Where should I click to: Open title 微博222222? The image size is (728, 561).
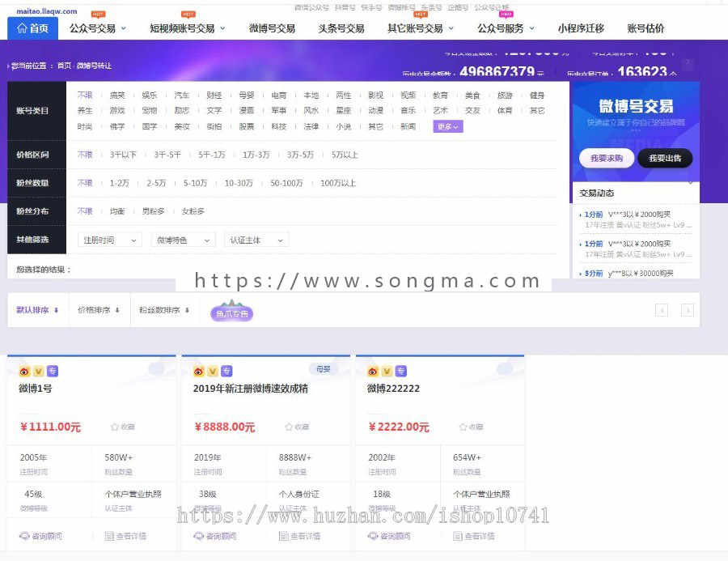click(x=393, y=388)
